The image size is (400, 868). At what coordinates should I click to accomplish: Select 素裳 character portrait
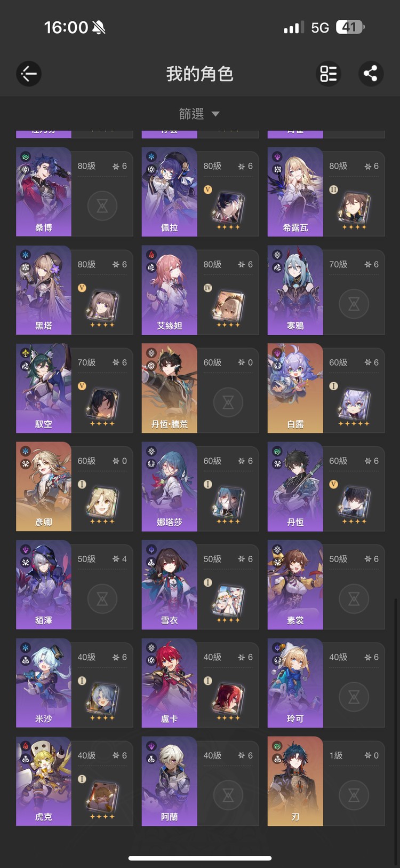point(295,585)
